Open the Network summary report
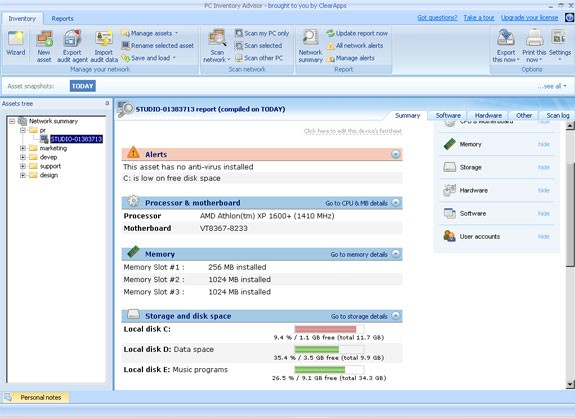 310,46
